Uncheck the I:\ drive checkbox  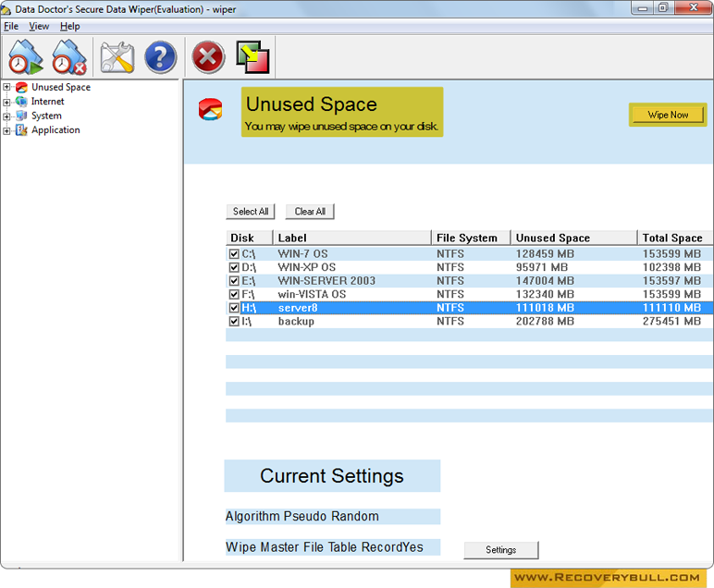[x=234, y=322]
